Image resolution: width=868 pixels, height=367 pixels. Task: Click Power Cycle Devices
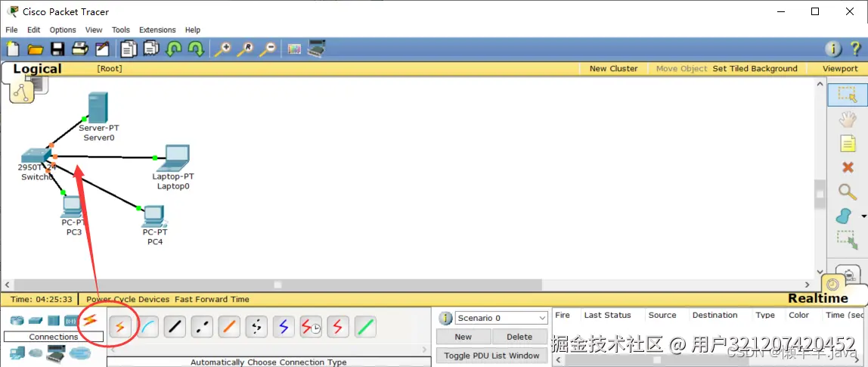pos(128,299)
